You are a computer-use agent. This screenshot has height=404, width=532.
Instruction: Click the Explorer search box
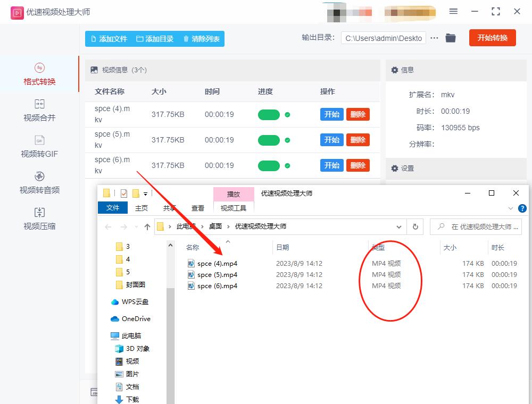[476, 227]
